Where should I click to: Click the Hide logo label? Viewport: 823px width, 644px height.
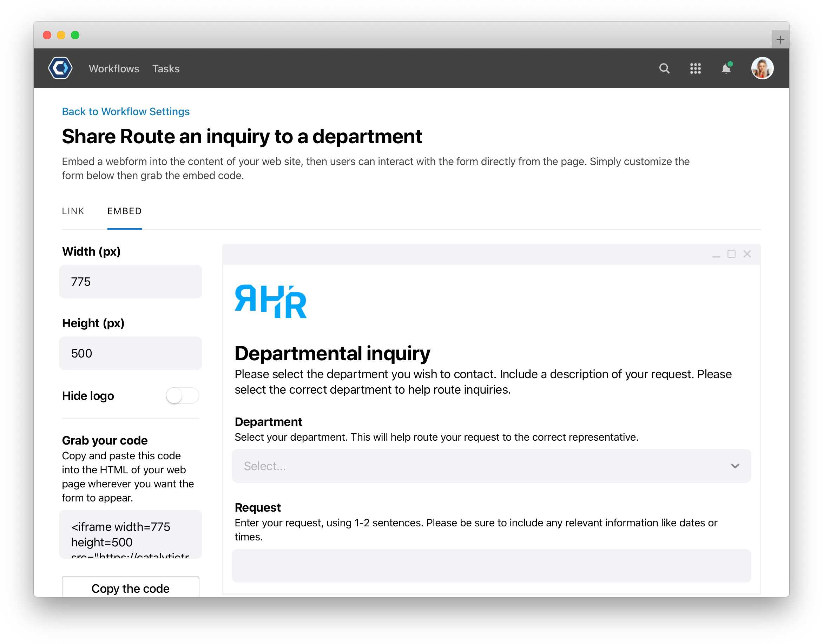(88, 395)
